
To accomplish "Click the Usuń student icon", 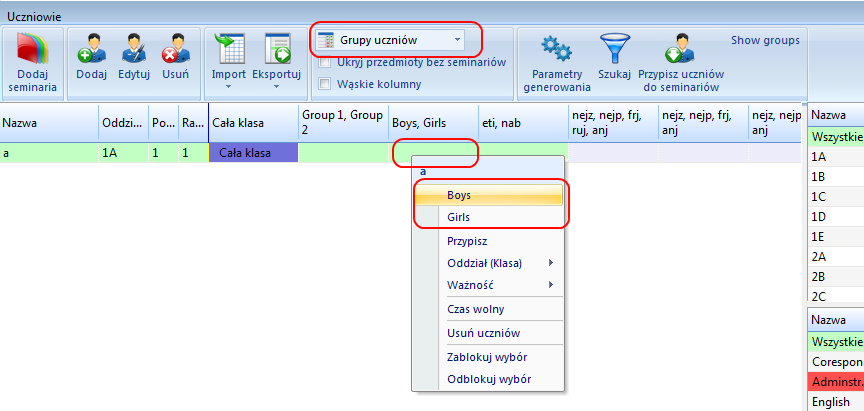I will tap(176, 48).
